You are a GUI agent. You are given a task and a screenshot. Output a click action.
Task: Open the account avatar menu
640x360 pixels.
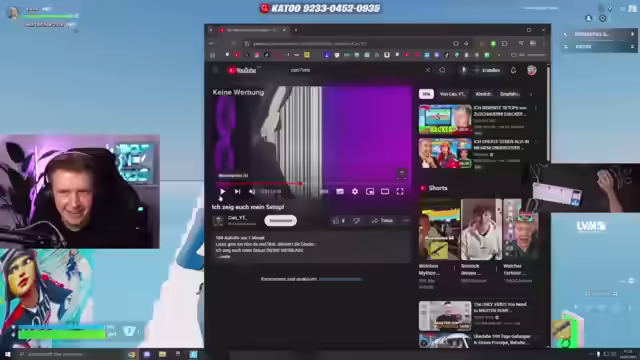pos(531,70)
